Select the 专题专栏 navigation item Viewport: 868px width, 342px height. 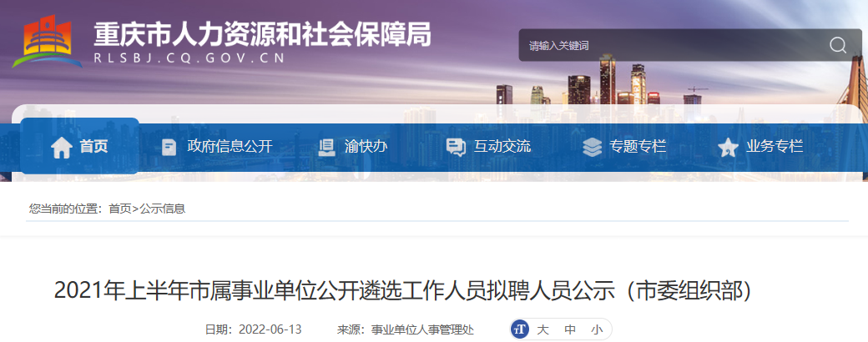click(x=638, y=147)
